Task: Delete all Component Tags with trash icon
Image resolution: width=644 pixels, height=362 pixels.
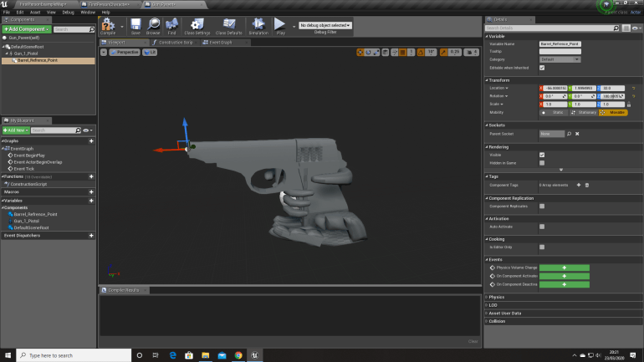Action: pyautogui.click(x=587, y=185)
